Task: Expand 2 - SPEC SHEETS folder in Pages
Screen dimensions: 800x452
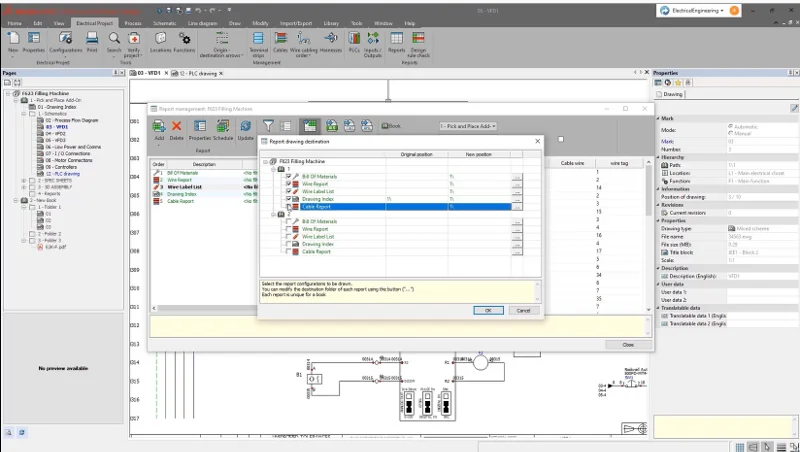Action: 23,180
